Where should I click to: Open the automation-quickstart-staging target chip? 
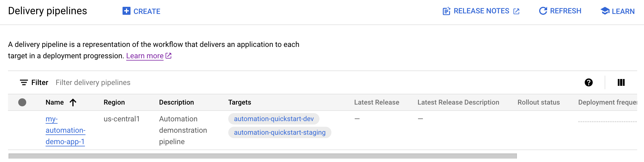point(280,132)
